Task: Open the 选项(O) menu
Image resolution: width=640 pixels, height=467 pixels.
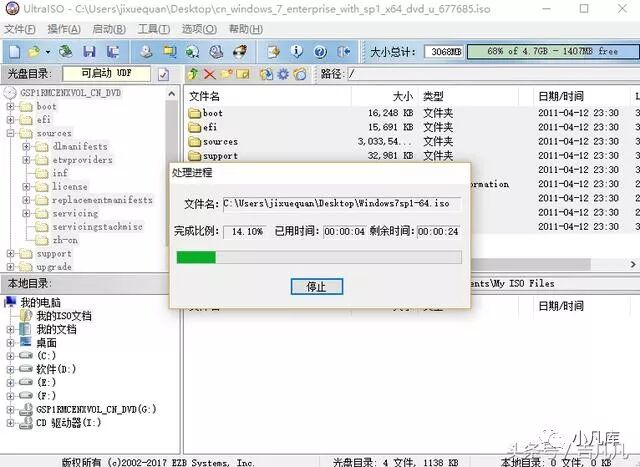Action: (199, 29)
